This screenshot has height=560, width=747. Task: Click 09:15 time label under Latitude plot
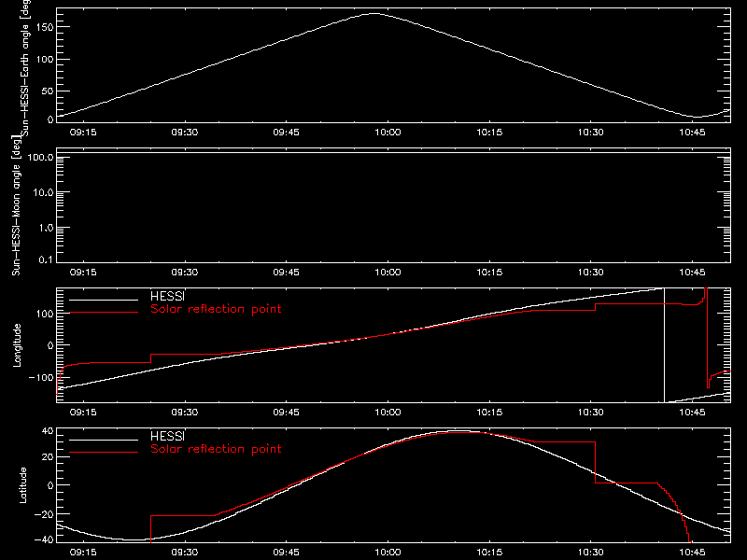point(83,552)
